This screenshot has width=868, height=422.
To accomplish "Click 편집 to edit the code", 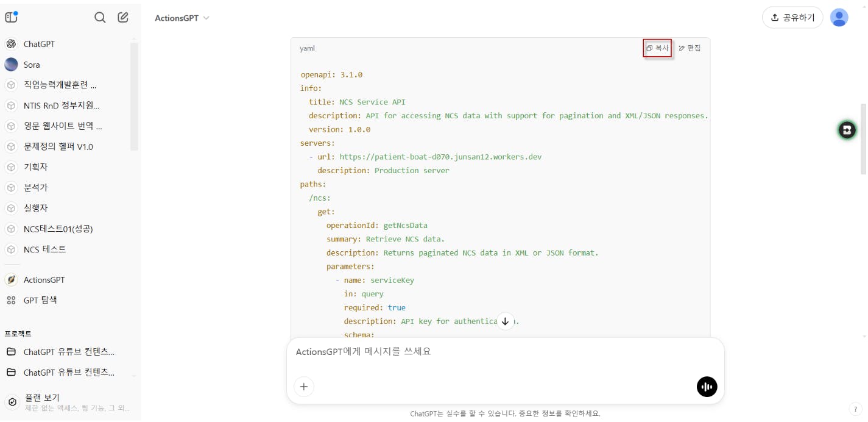I will pos(690,48).
